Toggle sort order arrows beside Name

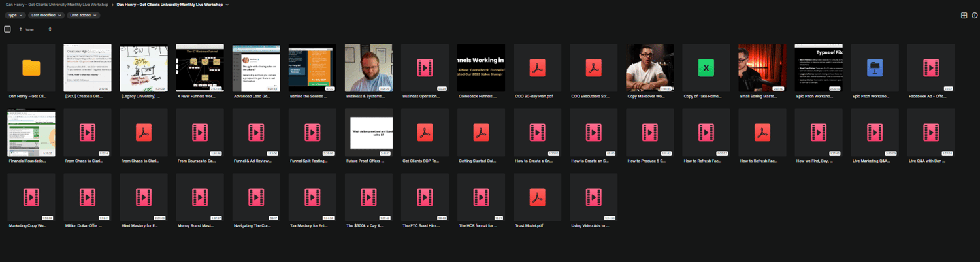(50, 29)
